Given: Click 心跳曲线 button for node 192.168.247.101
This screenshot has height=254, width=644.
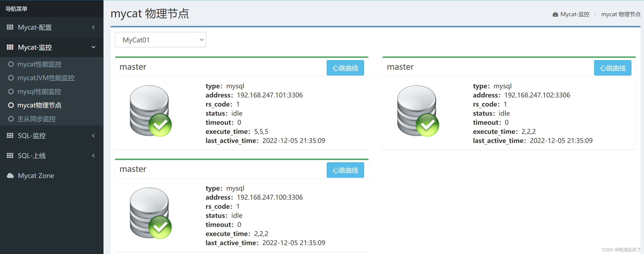Looking at the screenshot, I should click(345, 68).
